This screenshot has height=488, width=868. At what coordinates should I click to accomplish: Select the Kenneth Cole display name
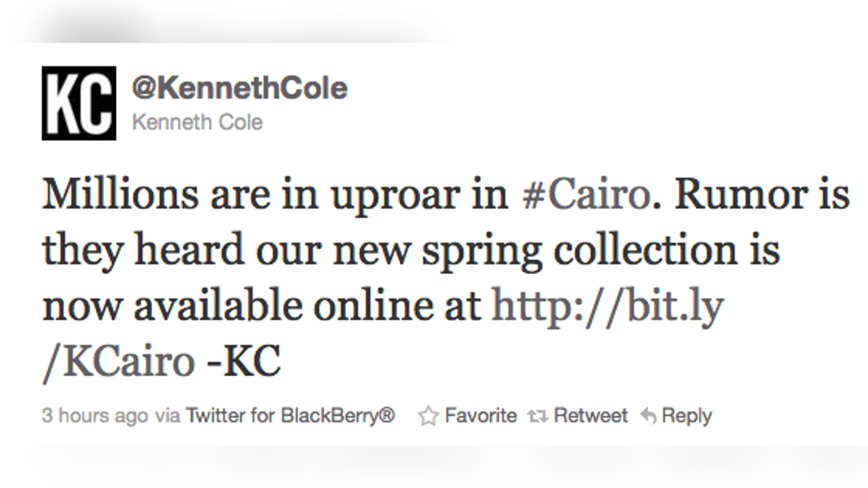click(198, 120)
